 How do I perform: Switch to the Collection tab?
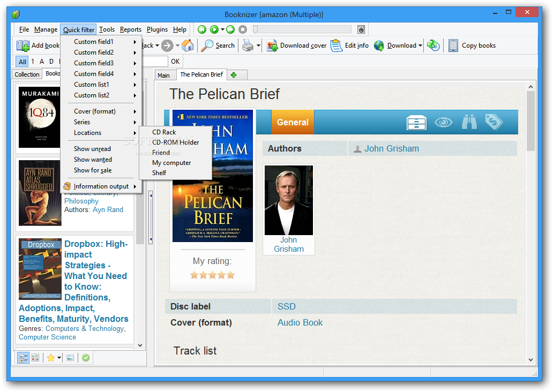click(x=27, y=74)
